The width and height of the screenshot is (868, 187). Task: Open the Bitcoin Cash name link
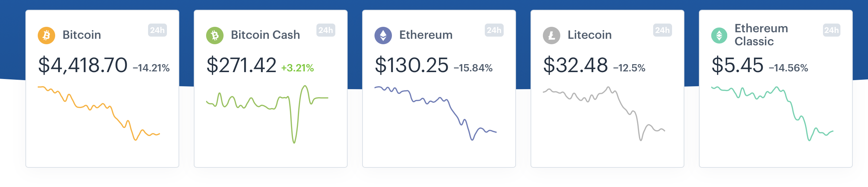[265, 35]
